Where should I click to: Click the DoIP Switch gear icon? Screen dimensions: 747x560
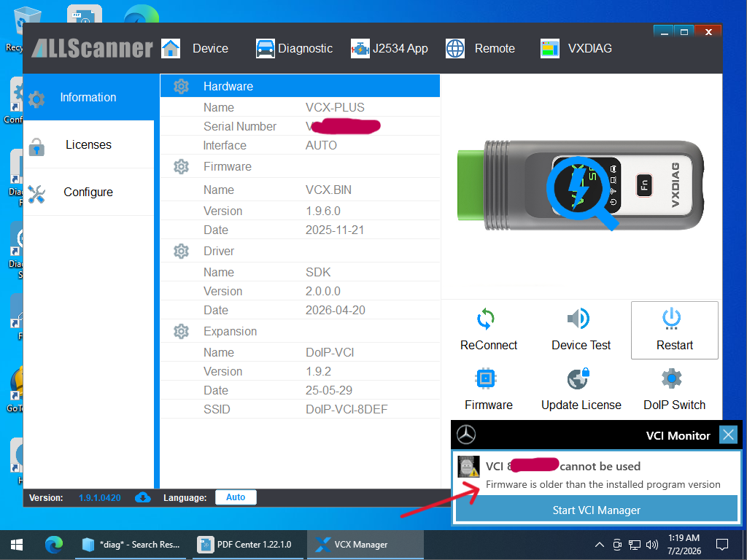pyautogui.click(x=672, y=378)
